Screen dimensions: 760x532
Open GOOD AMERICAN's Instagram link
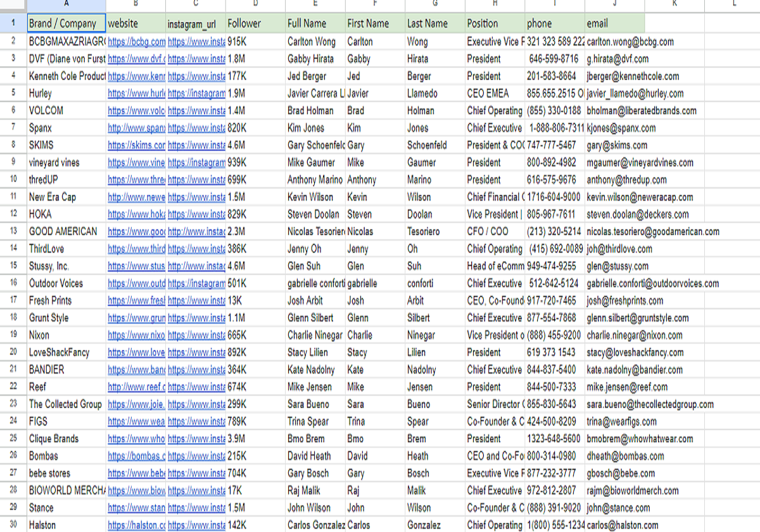coord(196,231)
